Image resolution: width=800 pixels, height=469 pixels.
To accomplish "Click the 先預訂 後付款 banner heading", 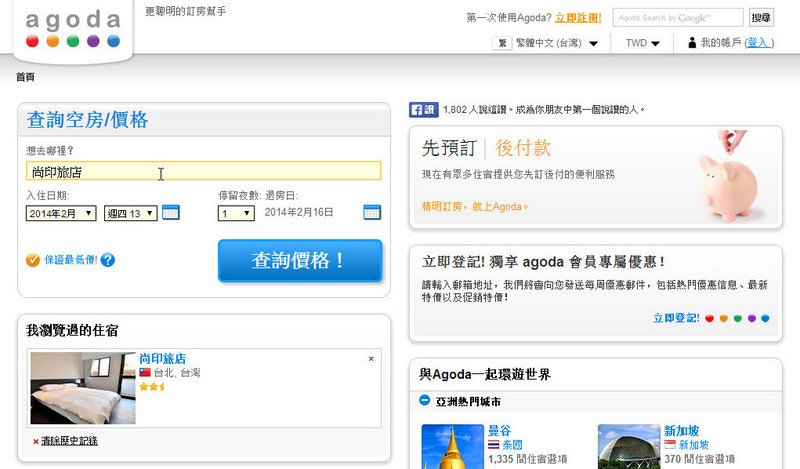I will coord(486,149).
